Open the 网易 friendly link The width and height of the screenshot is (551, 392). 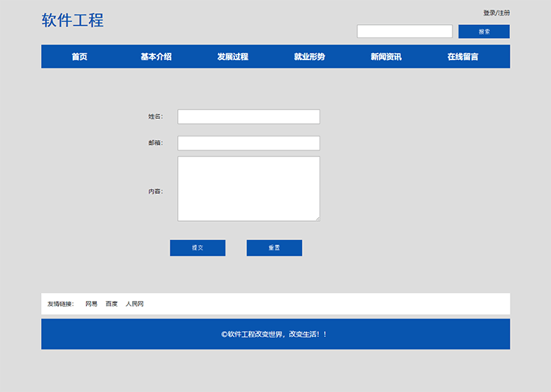(x=91, y=304)
